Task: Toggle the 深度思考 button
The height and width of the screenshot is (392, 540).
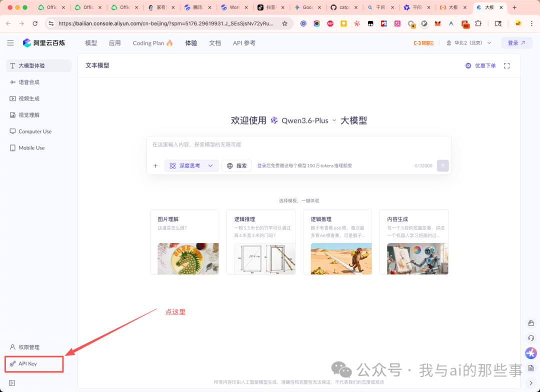Action: tap(185, 165)
